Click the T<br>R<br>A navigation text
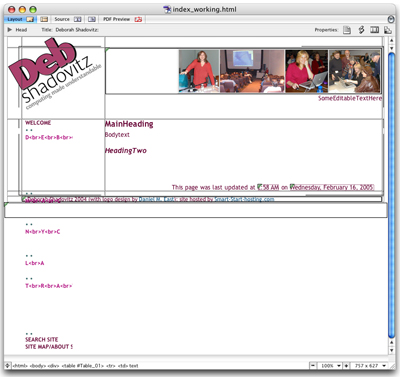Viewport: 400px width, 377px height. [49, 286]
